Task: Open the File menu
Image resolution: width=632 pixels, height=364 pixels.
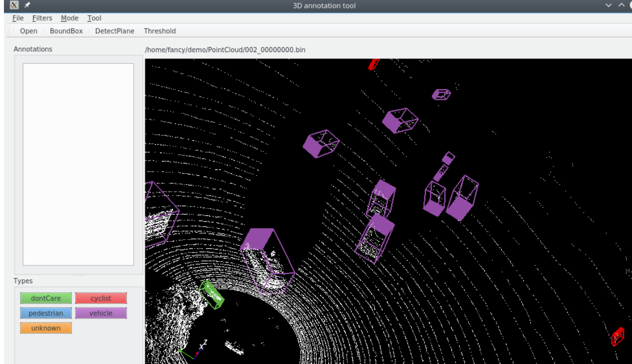Action: pyautogui.click(x=18, y=18)
